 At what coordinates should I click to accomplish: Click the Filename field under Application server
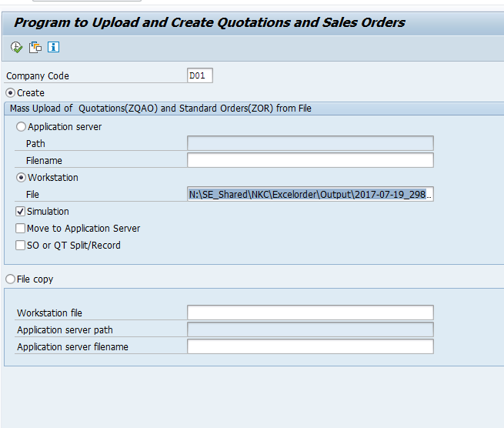coord(309,160)
